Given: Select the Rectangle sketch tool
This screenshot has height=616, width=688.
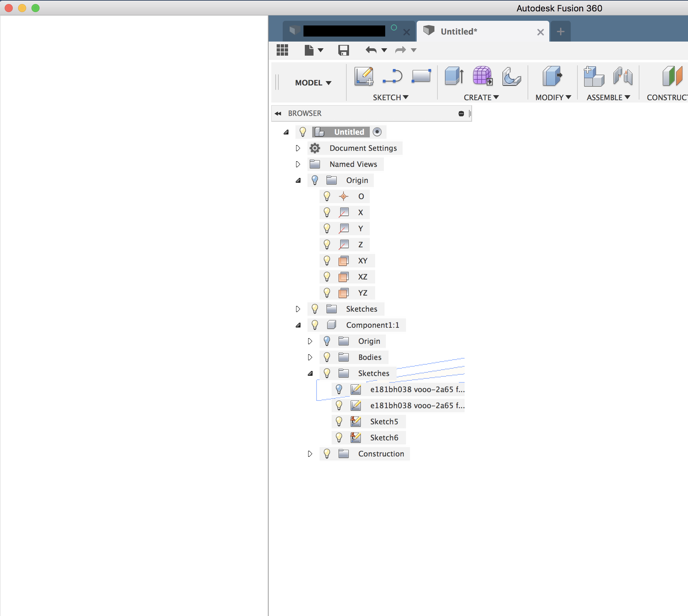Looking at the screenshot, I should click(x=421, y=76).
